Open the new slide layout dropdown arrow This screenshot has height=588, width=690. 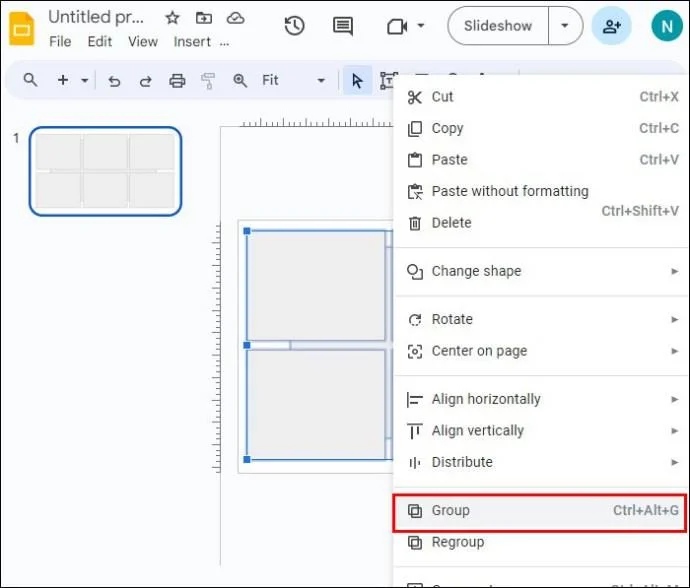tap(84, 81)
